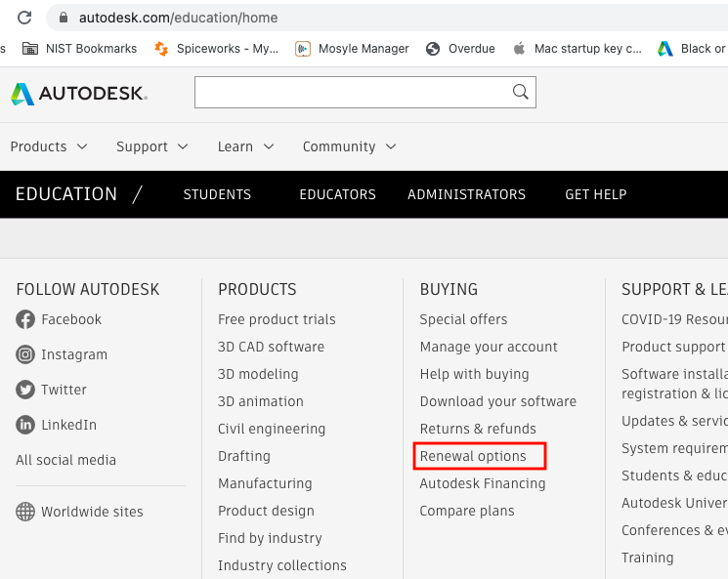Click the Renewal options link

473,456
